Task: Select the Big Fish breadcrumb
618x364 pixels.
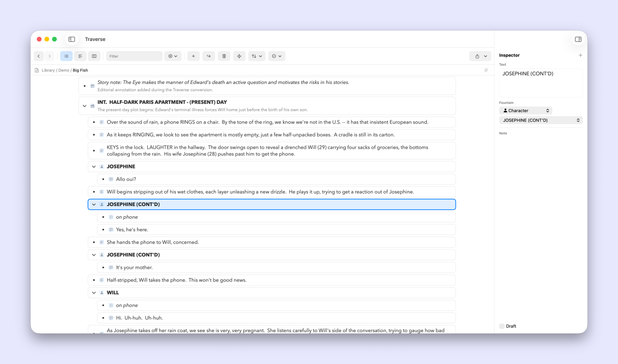Action: [81, 70]
